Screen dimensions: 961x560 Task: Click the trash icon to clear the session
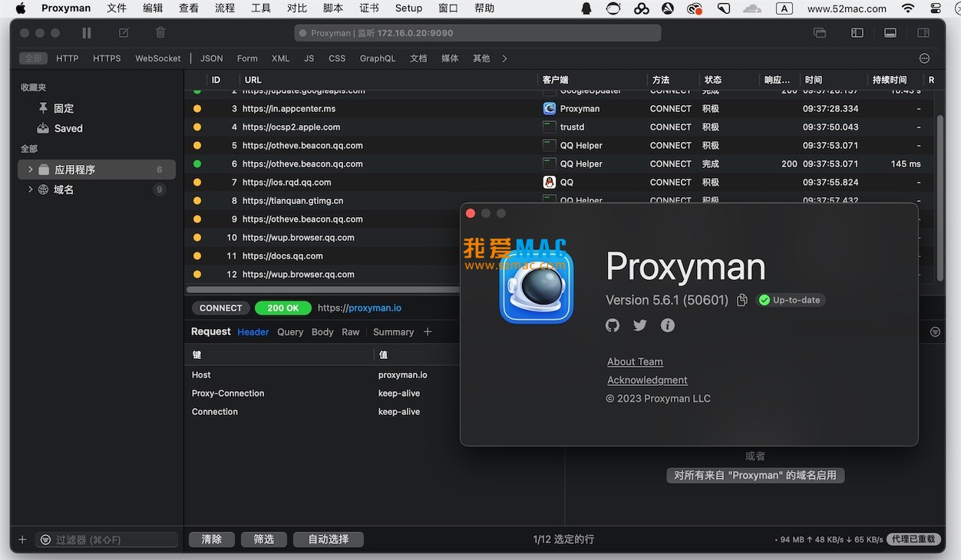pos(160,33)
